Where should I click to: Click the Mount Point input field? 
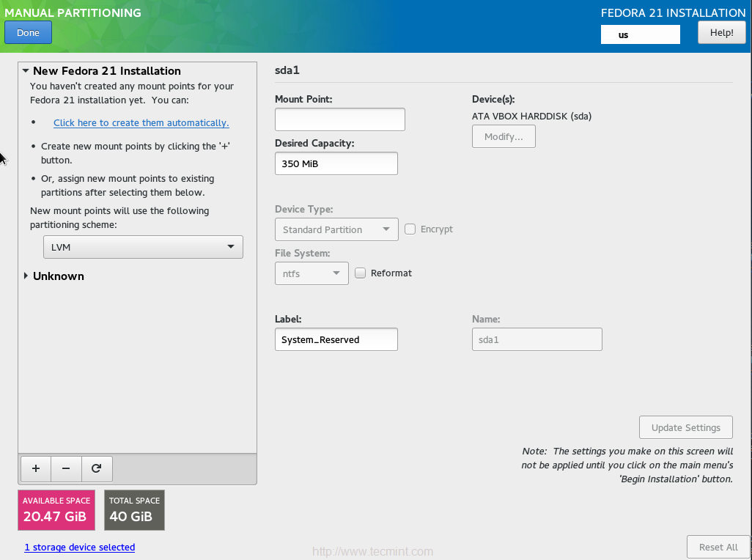click(x=339, y=119)
